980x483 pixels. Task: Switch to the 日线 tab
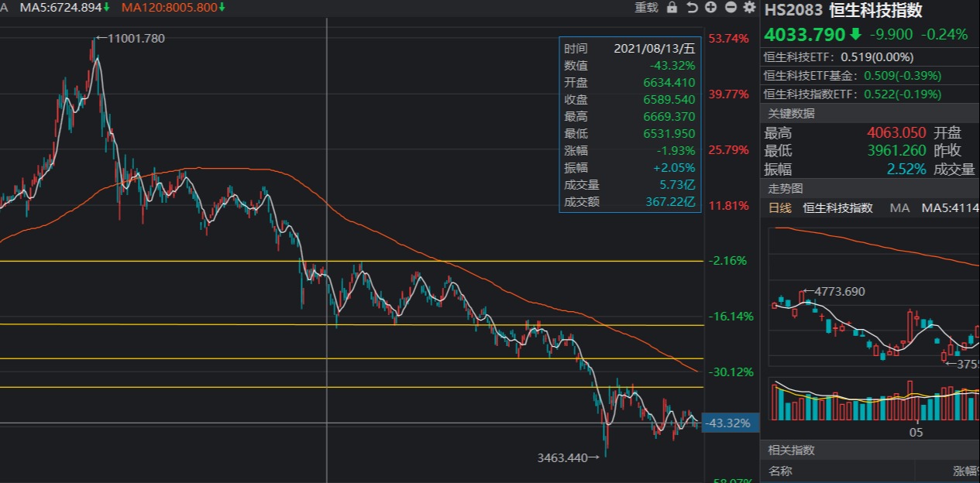779,207
